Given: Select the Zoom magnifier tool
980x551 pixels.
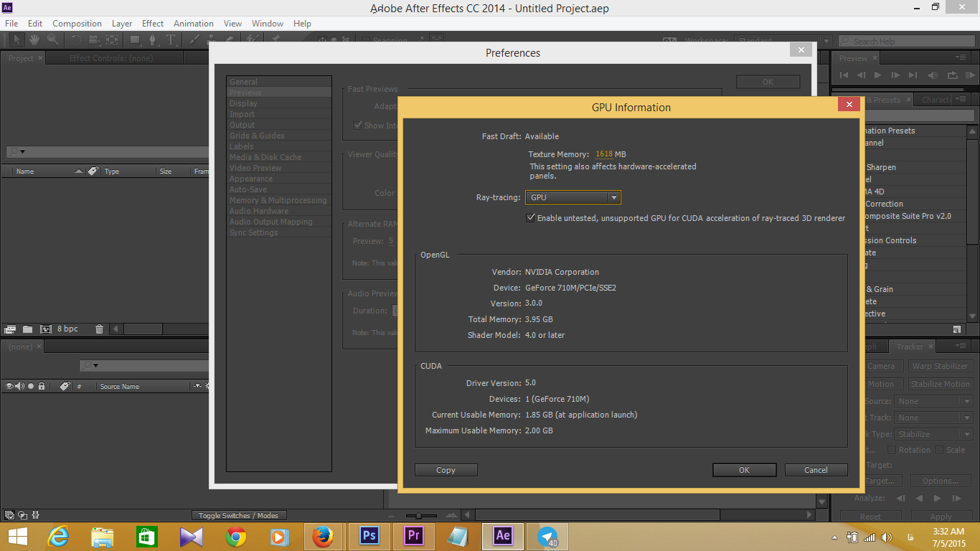Looking at the screenshot, I should pyautogui.click(x=53, y=40).
